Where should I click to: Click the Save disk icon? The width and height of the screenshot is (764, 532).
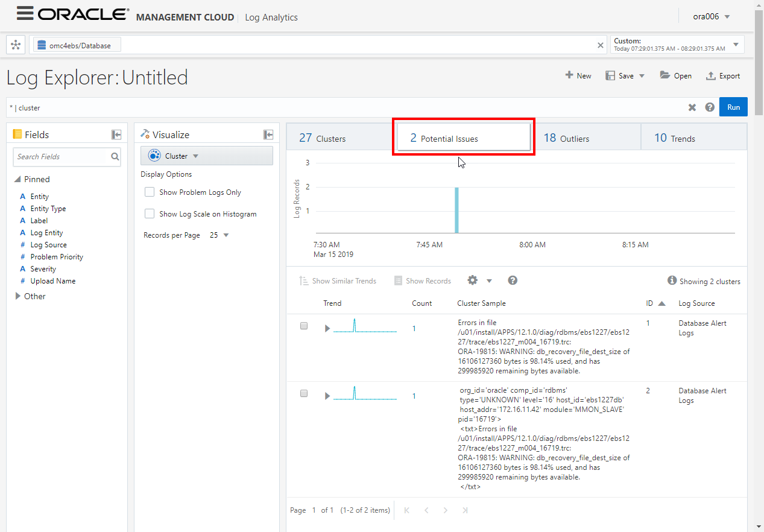(x=610, y=75)
